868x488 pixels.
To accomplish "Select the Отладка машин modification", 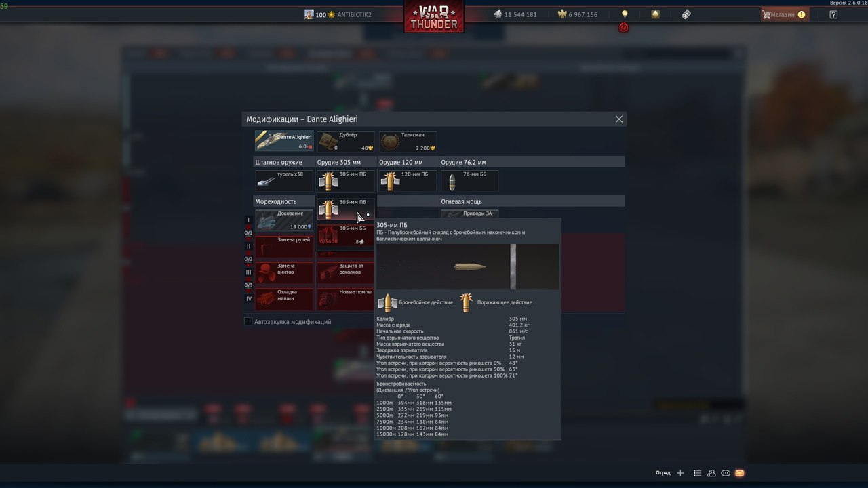I will 284,298.
